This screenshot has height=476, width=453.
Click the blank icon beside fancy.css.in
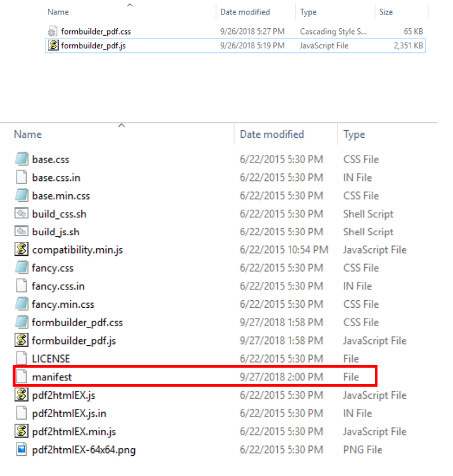pos(21,286)
